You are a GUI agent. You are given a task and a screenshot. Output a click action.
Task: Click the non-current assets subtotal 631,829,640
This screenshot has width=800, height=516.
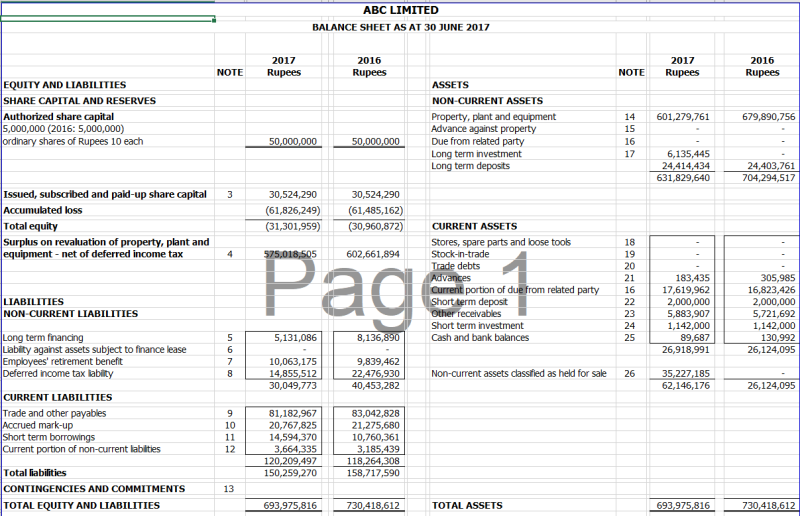click(x=683, y=178)
